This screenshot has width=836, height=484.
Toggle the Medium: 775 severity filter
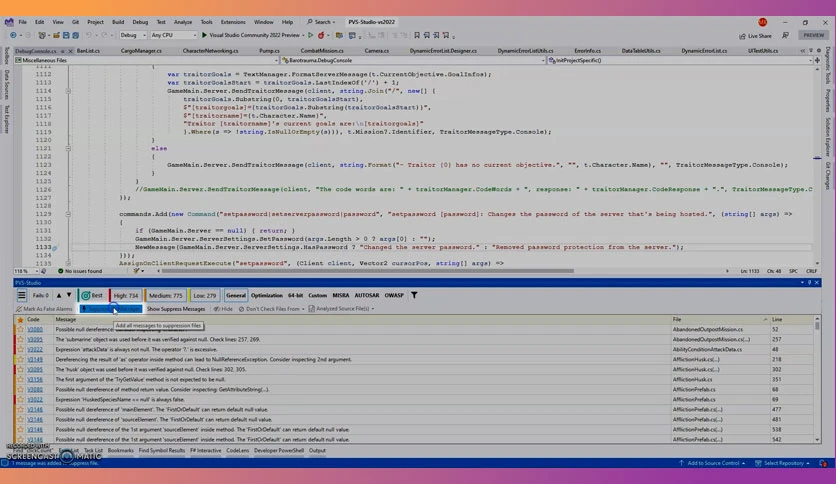pyautogui.click(x=165, y=295)
